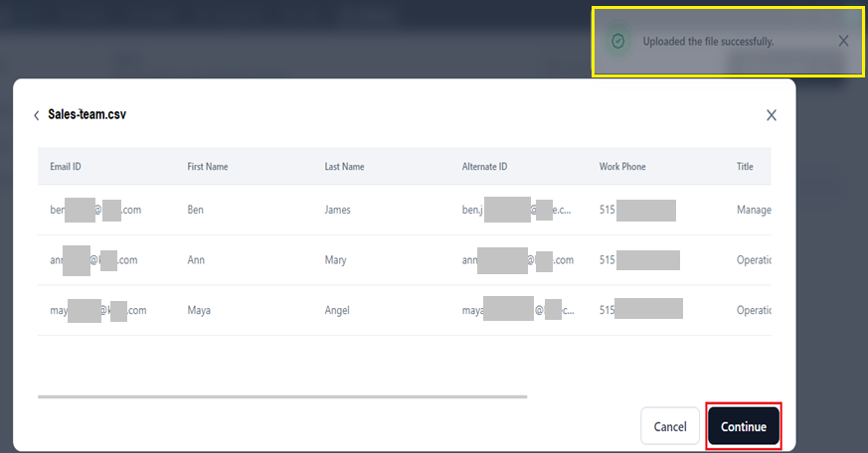Click the last name cell James
The image size is (868, 453).
click(338, 210)
